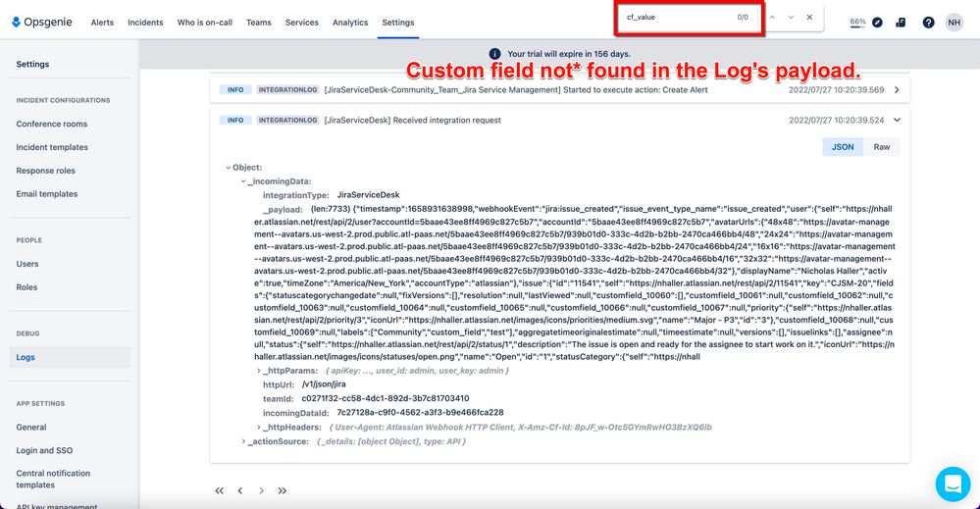Open Login and SSO settings
Screen dimensions: 980x509
point(44,450)
